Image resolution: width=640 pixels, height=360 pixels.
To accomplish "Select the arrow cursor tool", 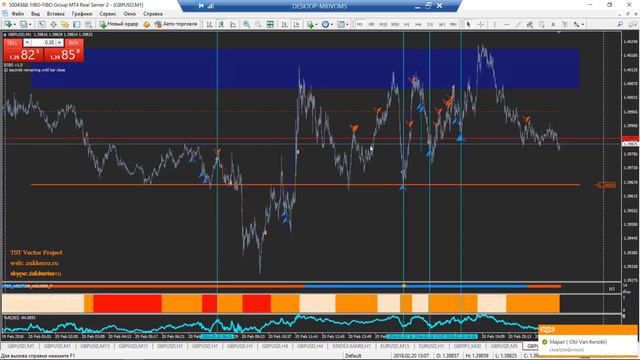I will (469, 24).
